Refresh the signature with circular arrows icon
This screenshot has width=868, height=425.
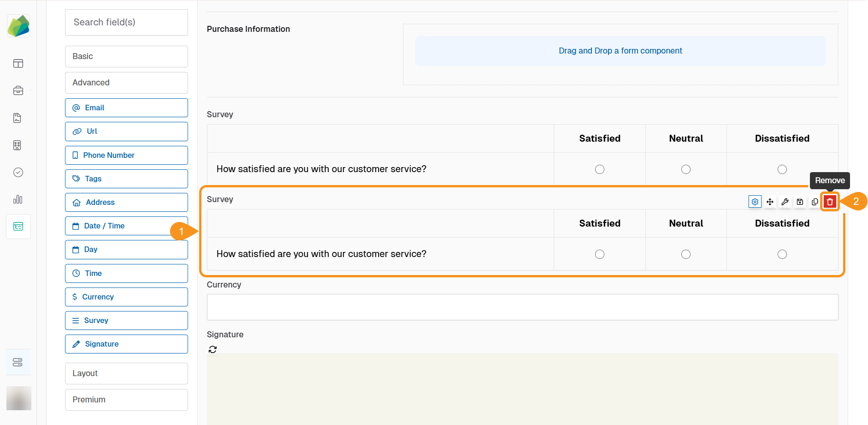213,349
